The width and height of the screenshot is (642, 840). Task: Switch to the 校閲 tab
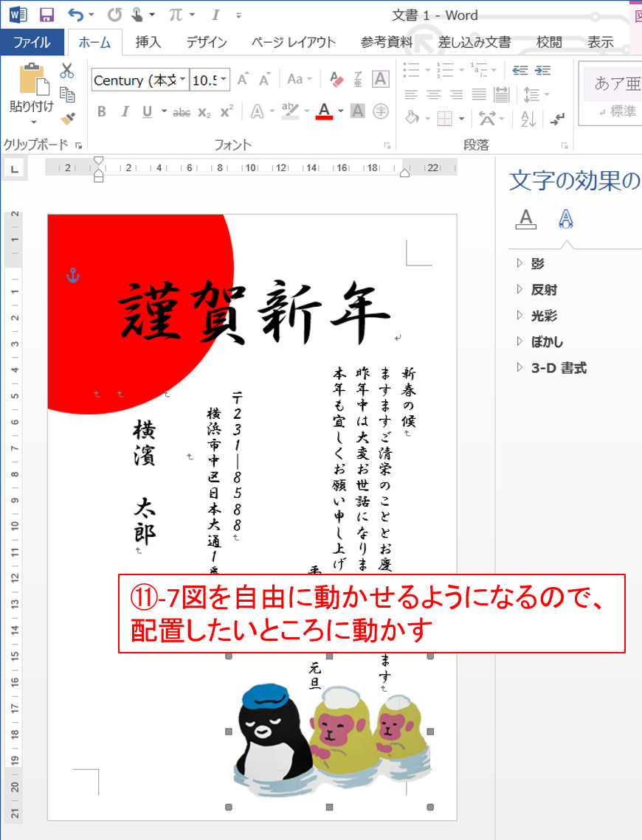[549, 42]
